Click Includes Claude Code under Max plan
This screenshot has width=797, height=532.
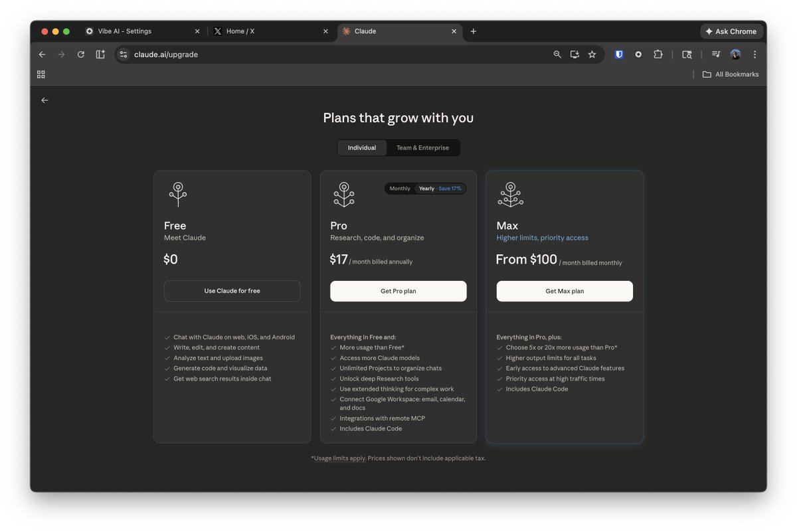tap(537, 389)
